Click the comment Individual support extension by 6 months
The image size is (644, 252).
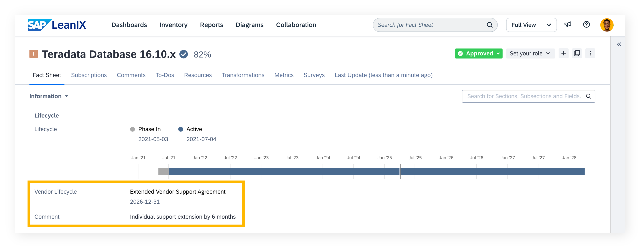(183, 217)
